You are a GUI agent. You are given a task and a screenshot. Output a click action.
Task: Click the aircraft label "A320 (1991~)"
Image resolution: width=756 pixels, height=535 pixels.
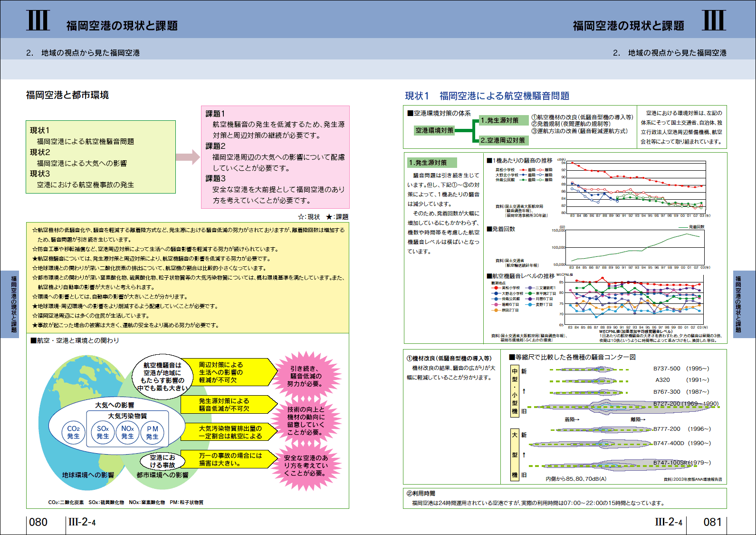click(682, 380)
